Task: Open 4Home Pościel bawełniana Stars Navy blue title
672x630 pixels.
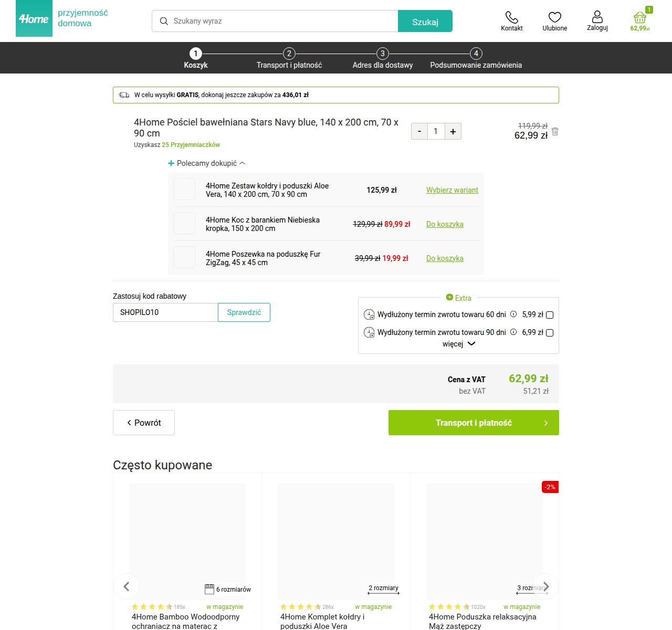Action: 266,128
